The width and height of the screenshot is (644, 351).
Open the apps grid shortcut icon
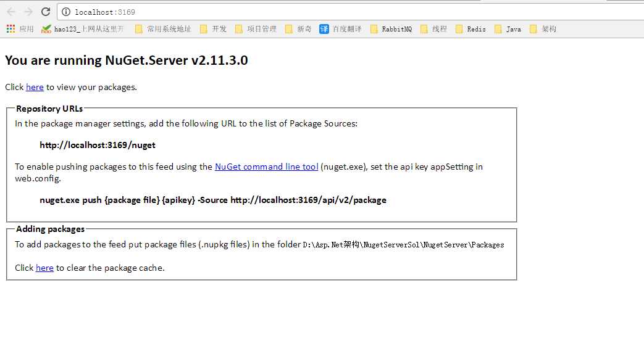click(x=10, y=29)
